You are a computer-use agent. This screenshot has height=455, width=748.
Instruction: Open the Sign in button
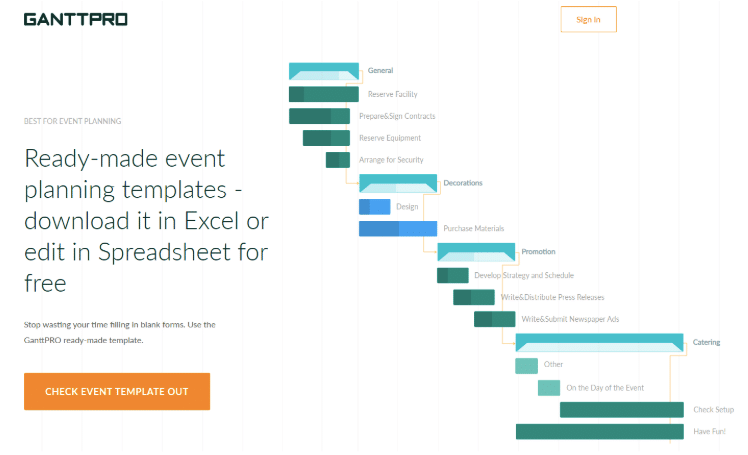(588, 20)
